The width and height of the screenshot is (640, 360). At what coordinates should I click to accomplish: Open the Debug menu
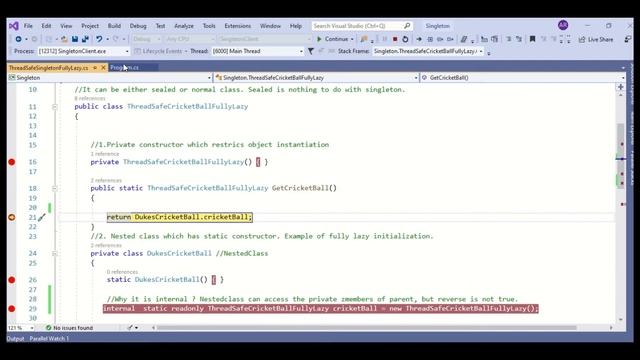[x=138, y=26]
